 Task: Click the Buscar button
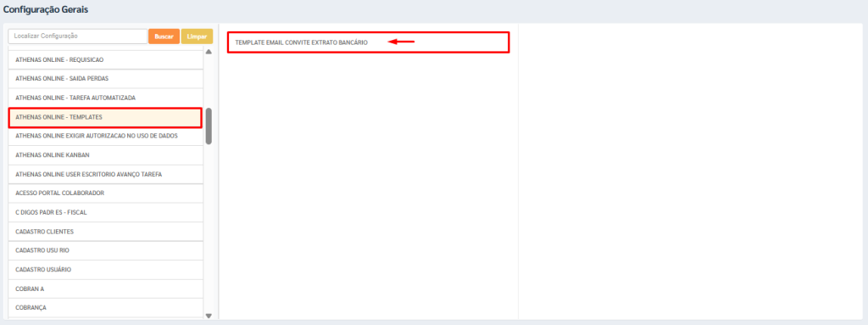coord(164,36)
